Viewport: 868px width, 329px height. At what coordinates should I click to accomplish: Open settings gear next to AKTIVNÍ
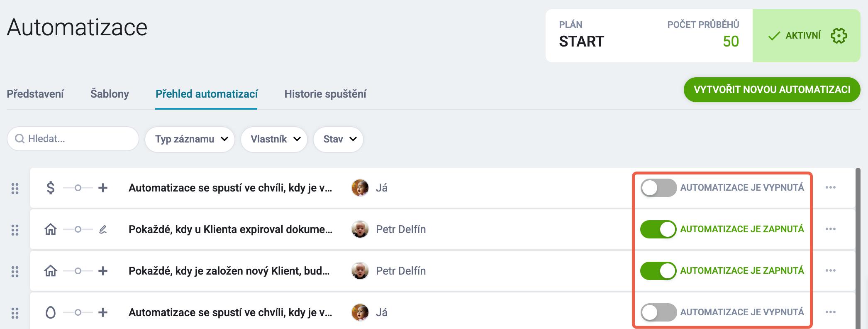[x=839, y=36]
